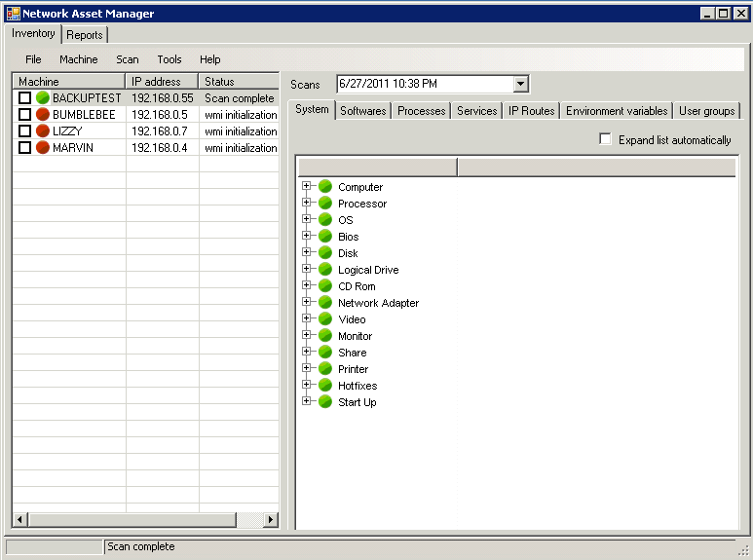Viewport: 753px width, 560px height.
Task: Check the BACKUPTEST machine checkbox
Action: 25,98
